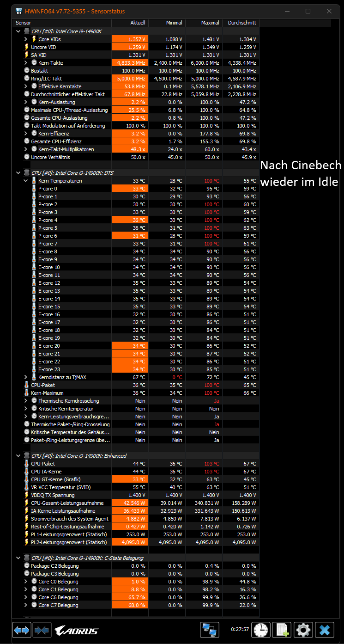Click the clock icon next to Bustakt
Screen dimensions: 344x644
(26, 71)
